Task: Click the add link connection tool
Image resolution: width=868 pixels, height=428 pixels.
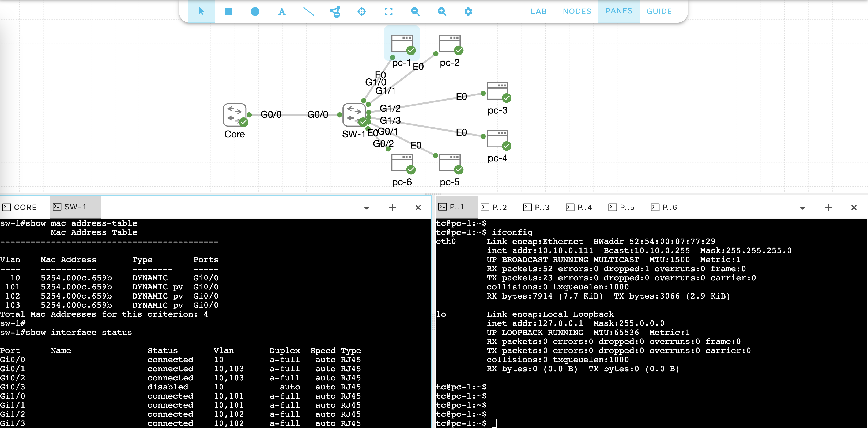Action: click(x=335, y=12)
